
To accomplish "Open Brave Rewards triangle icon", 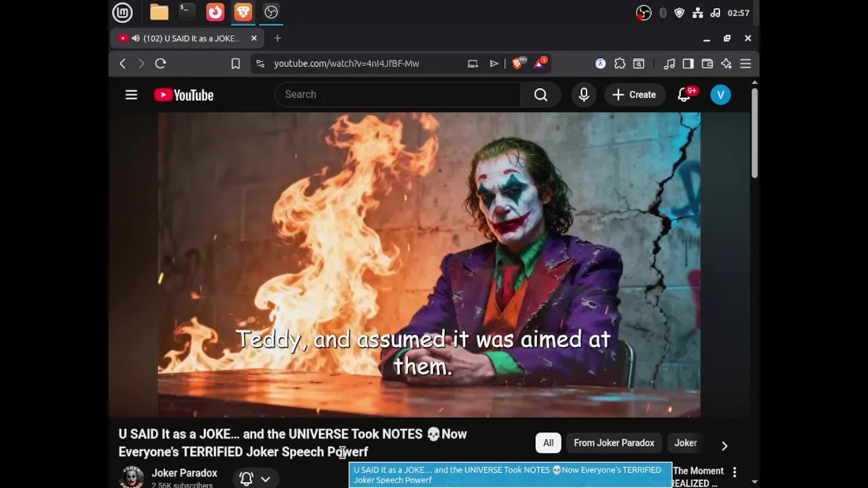I will pyautogui.click(x=540, y=64).
